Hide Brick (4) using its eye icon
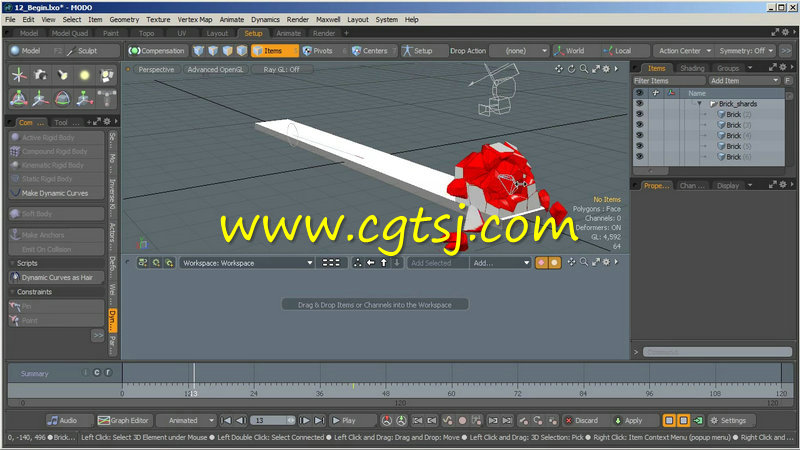This screenshot has height=450, width=800. pos(639,135)
